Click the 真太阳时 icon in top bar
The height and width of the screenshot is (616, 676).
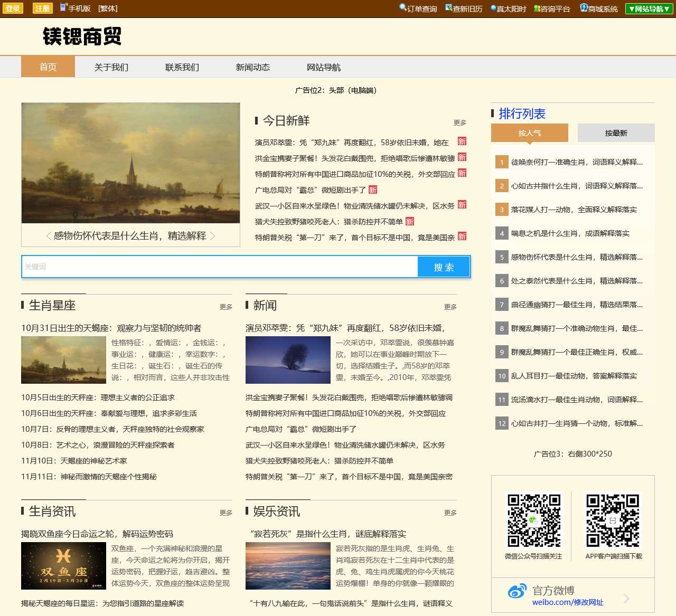(493, 8)
